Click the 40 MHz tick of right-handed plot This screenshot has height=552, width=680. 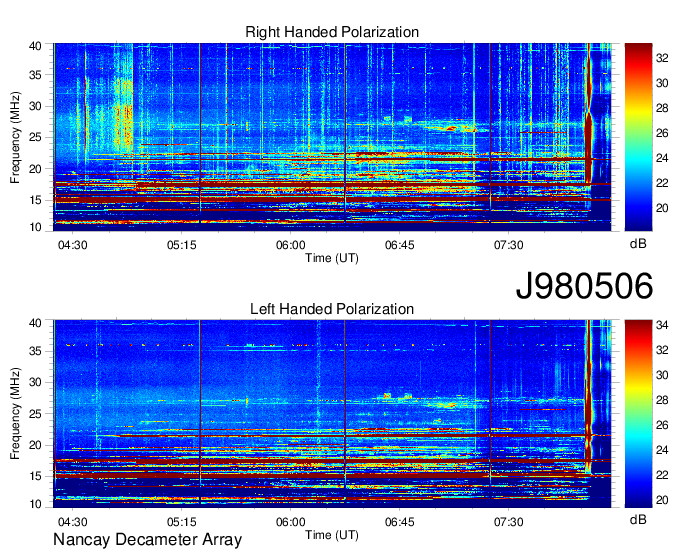tap(35, 46)
